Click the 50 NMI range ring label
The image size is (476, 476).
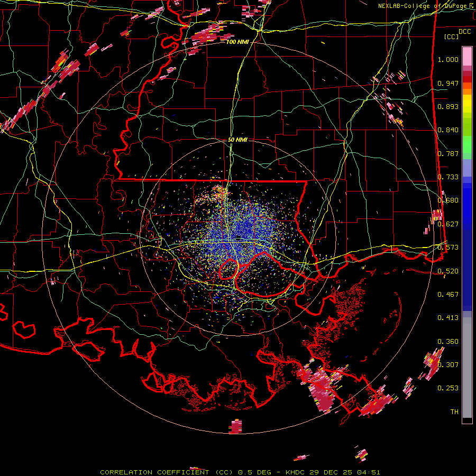coord(237,140)
